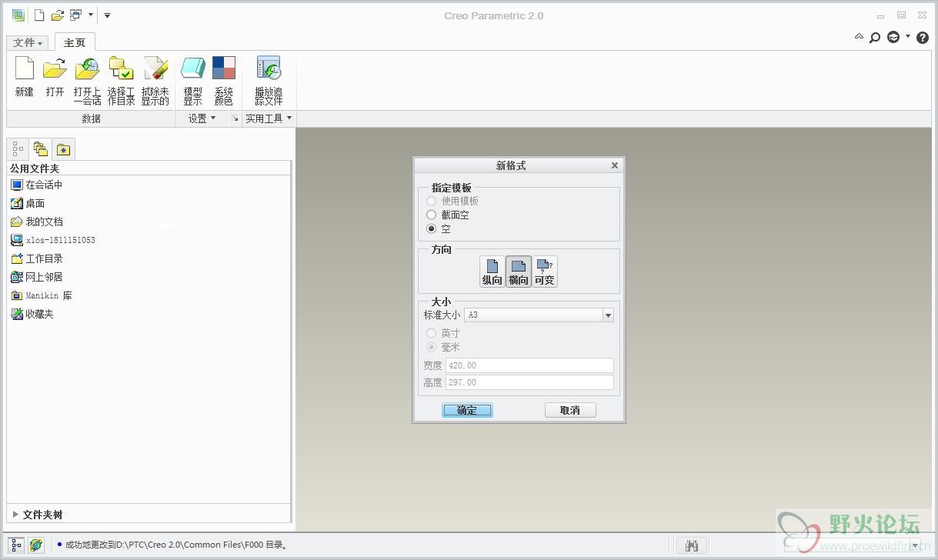Open 模型显示 model display settings
The height and width of the screenshot is (560, 938).
tap(192, 80)
